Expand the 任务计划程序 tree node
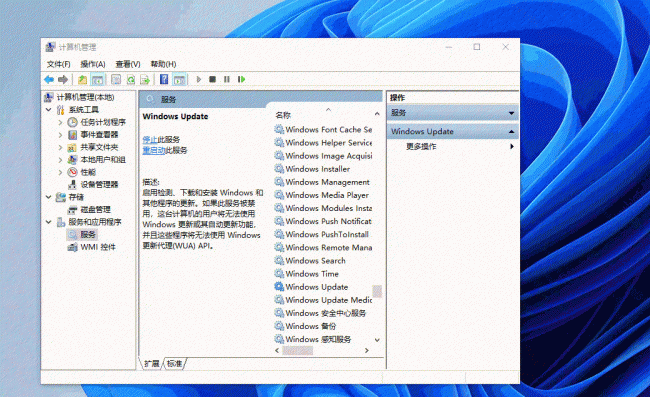The height and width of the screenshot is (397, 650). pos(60,122)
